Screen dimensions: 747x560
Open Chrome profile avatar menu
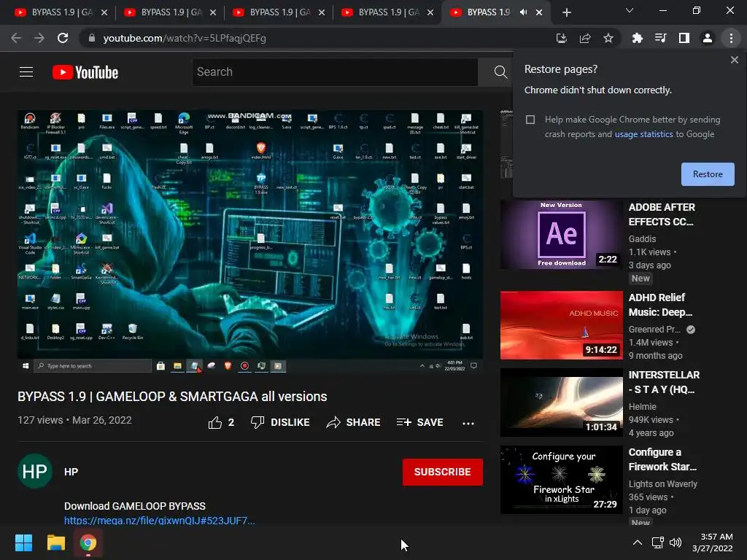click(708, 38)
